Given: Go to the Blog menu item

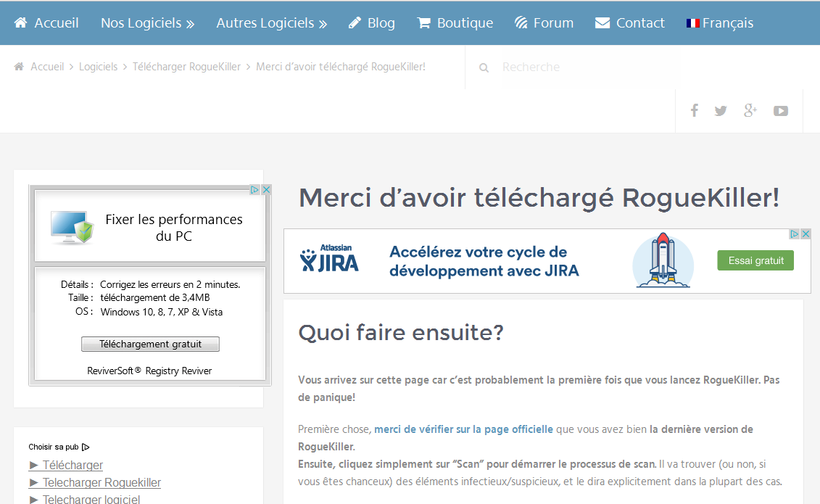Looking at the screenshot, I should pos(372,23).
